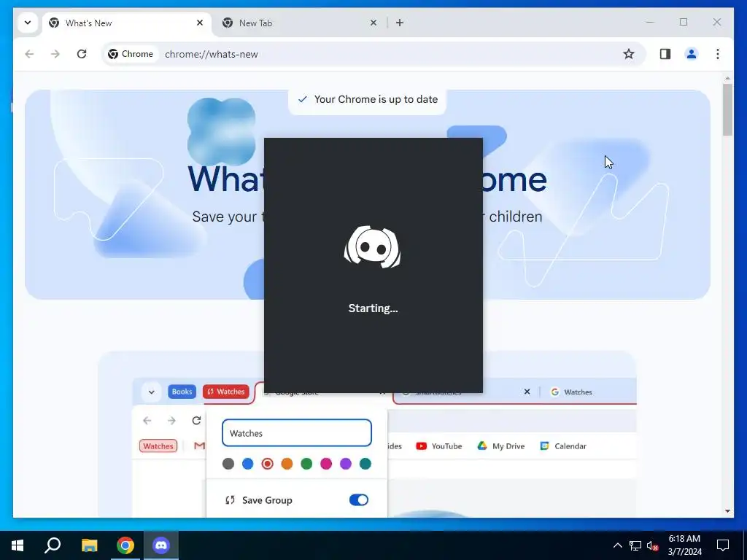Show hidden system tray icons
747x560 pixels.
click(617, 545)
